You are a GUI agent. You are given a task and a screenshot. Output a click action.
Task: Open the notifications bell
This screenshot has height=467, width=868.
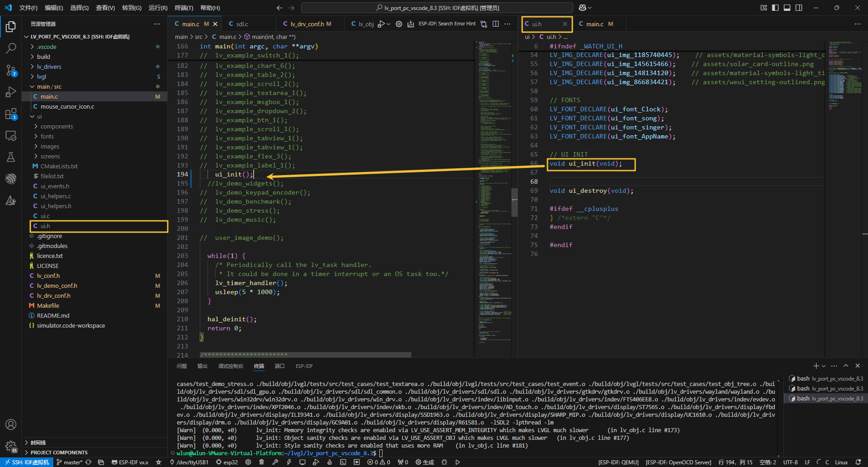click(x=858, y=462)
